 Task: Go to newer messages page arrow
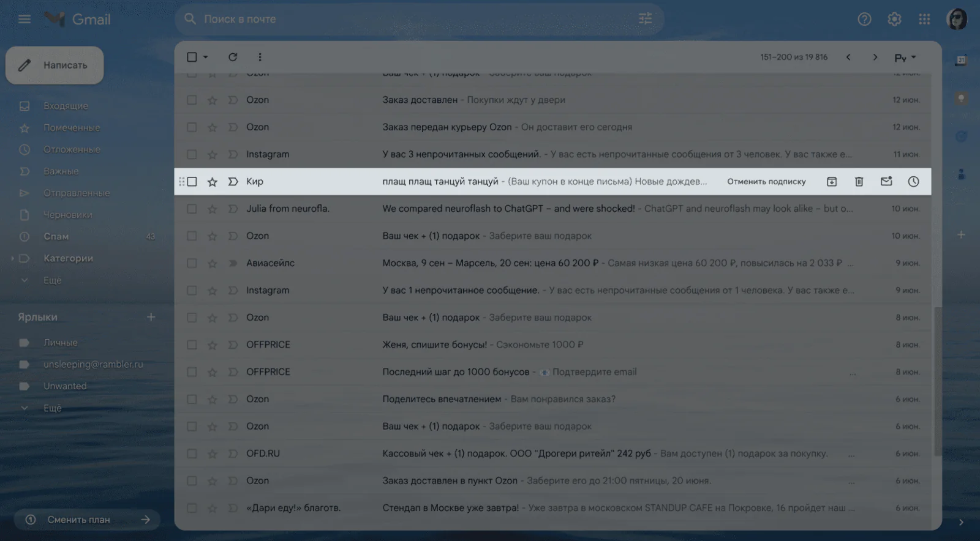pyautogui.click(x=848, y=57)
